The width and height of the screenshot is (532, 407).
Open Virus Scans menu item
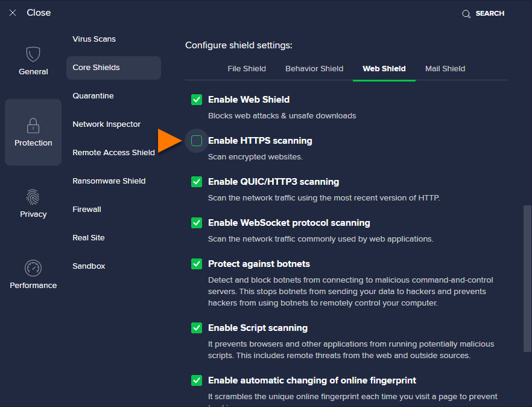94,39
